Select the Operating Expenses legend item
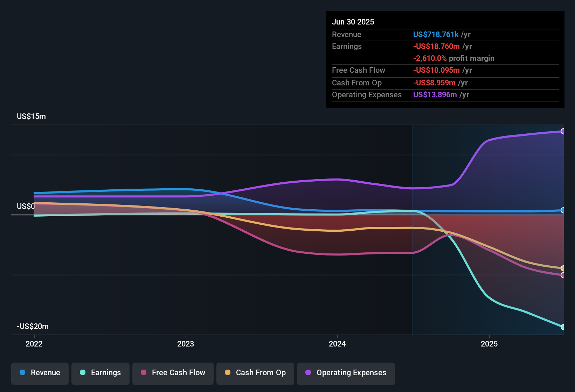Image resolution: width=575 pixels, height=392 pixels. click(346, 373)
